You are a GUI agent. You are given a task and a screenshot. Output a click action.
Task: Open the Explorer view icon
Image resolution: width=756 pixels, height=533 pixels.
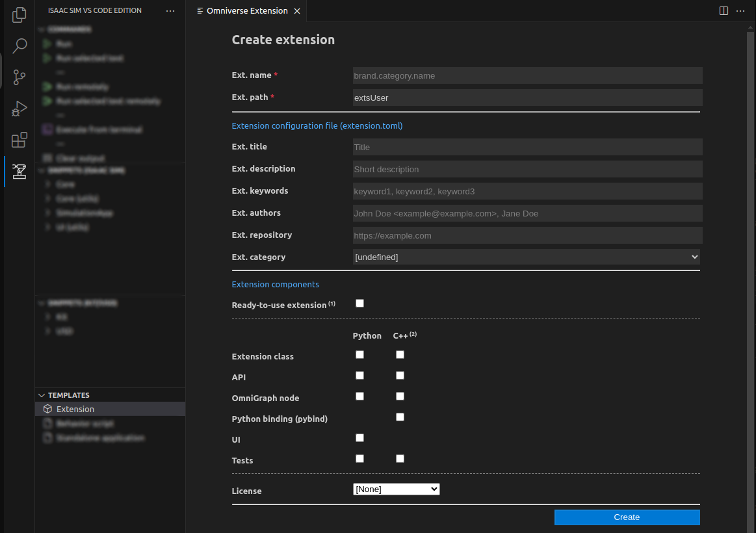tap(20, 14)
